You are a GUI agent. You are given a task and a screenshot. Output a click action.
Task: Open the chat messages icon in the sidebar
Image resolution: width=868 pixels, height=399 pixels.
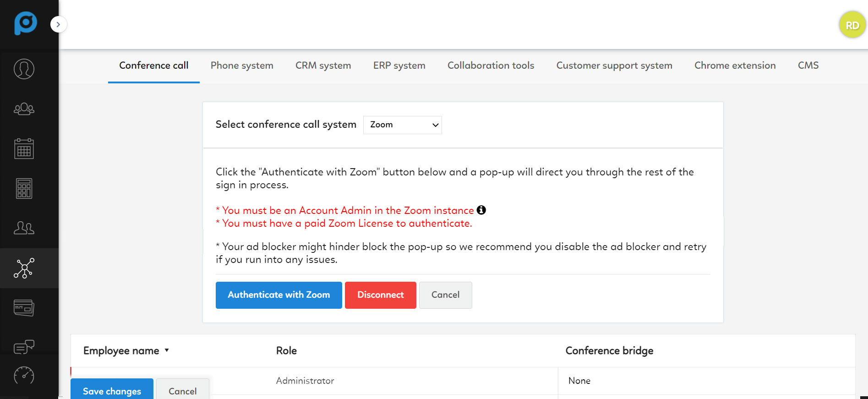coord(24,347)
